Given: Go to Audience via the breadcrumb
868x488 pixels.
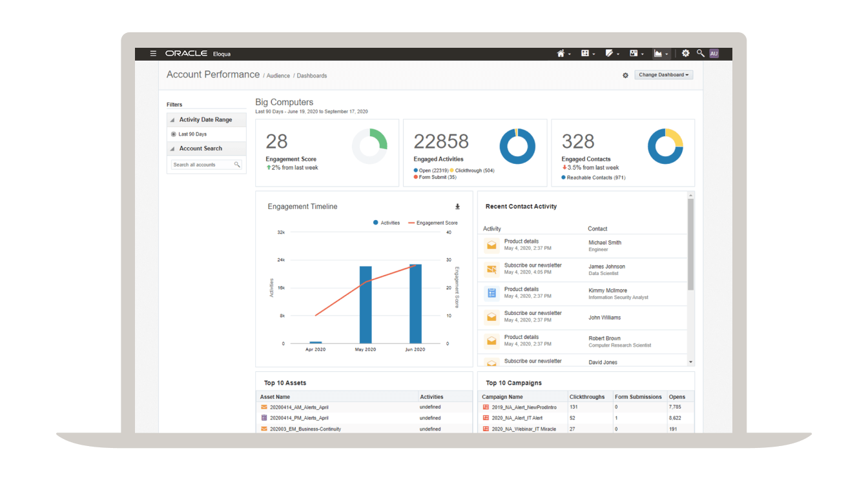Looking at the screenshot, I should click(278, 76).
